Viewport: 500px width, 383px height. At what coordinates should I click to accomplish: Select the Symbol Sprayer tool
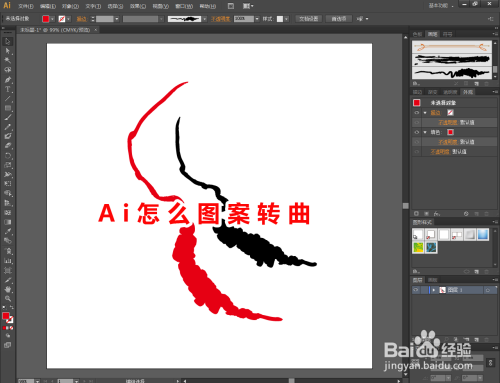click(8, 251)
